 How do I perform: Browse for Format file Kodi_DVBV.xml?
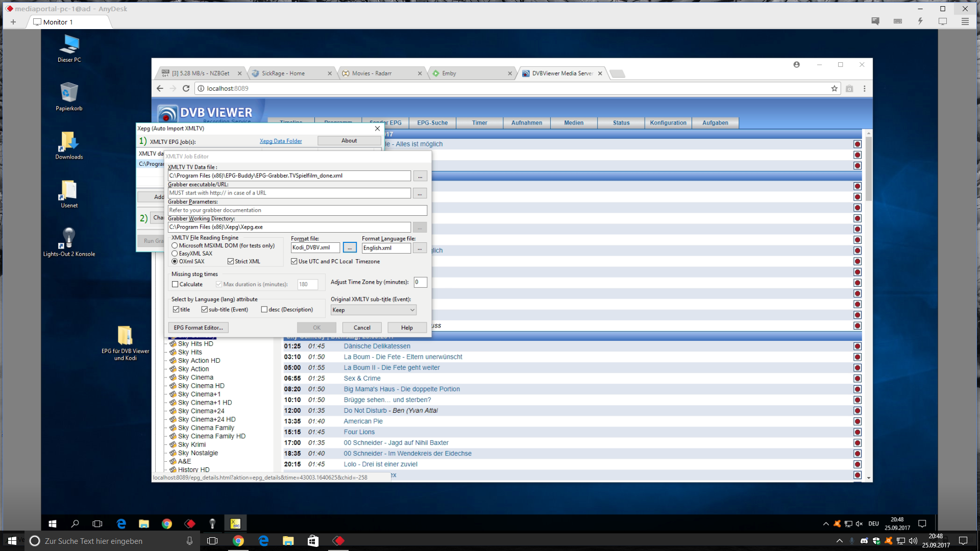[x=350, y=248]
